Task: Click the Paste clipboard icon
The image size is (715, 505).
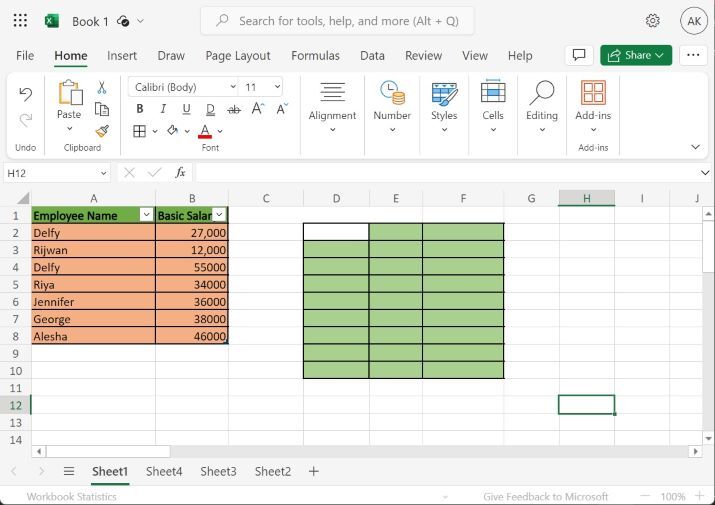Action: 70,92
